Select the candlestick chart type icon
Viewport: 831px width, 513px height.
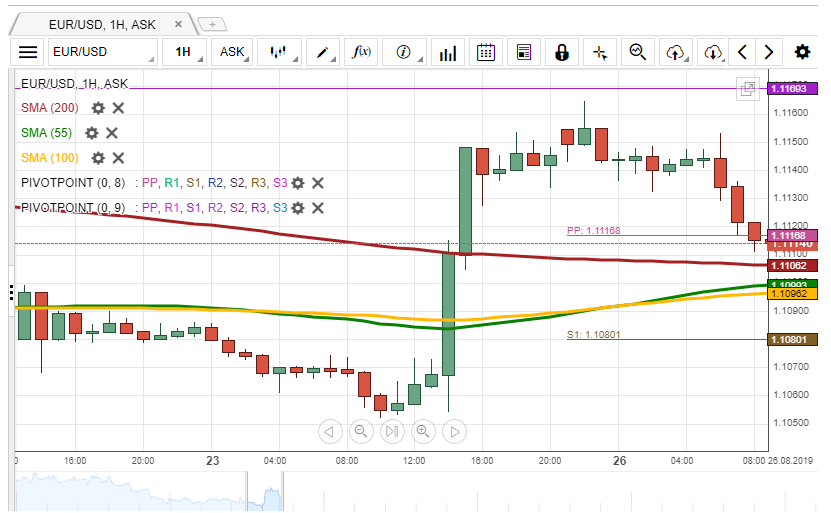[x=279, y=52]
